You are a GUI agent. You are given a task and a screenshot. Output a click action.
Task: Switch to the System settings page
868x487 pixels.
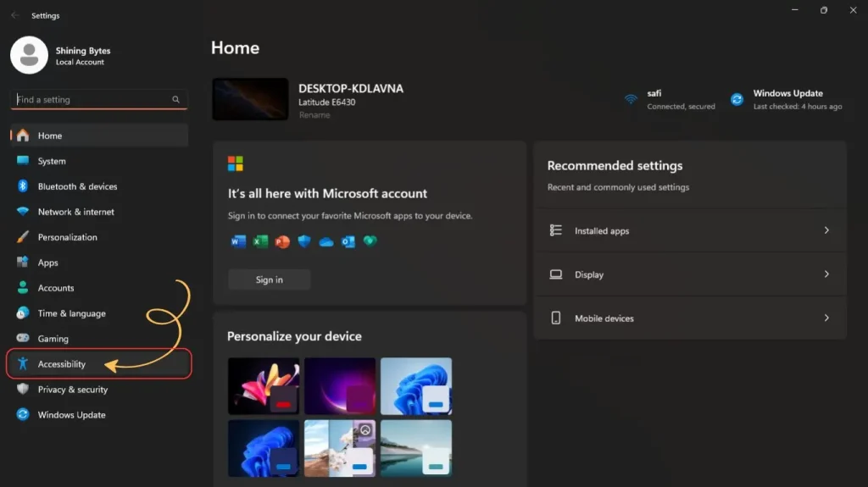[52, 161]
